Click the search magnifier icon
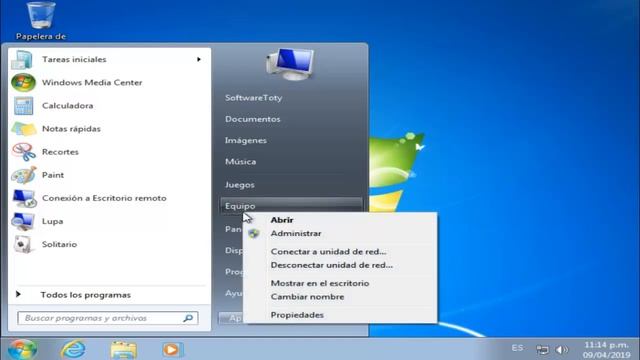Screen dimensions: 640x360 (x=188, y=318)
